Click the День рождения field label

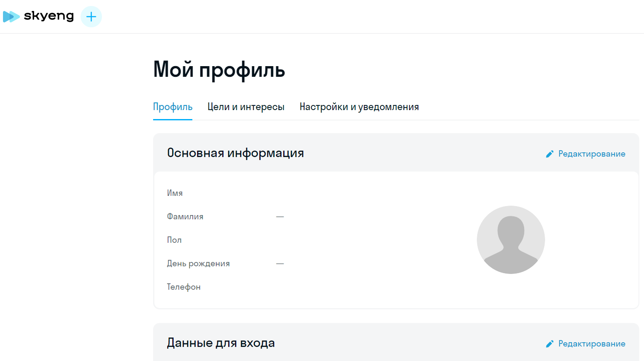[x=198, y=263]
